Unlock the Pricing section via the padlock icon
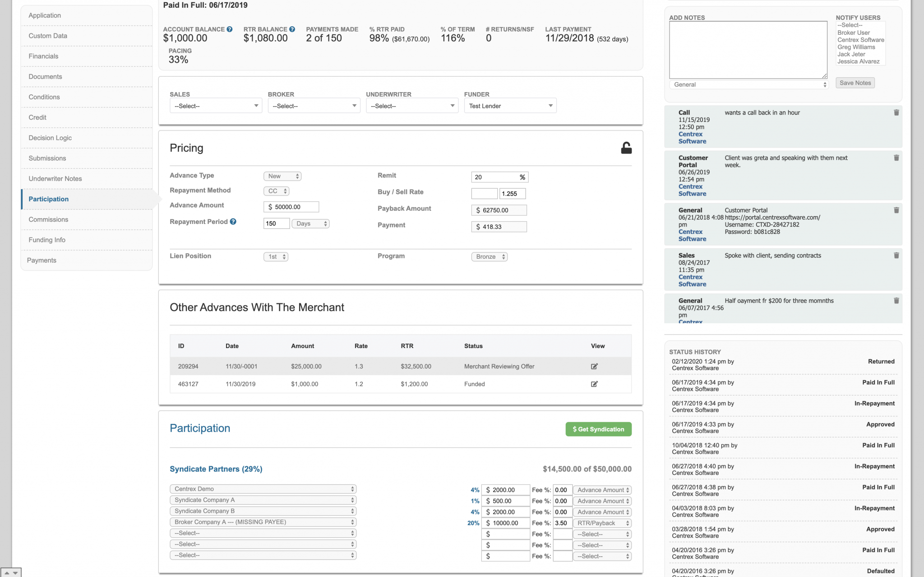The height and width of the screenshot is (577, 924). point(626,147)
